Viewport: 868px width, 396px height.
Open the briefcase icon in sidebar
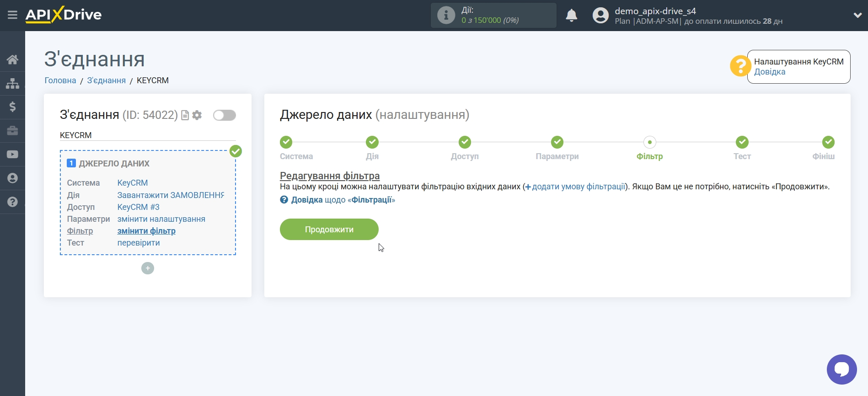tap(12, 131)
